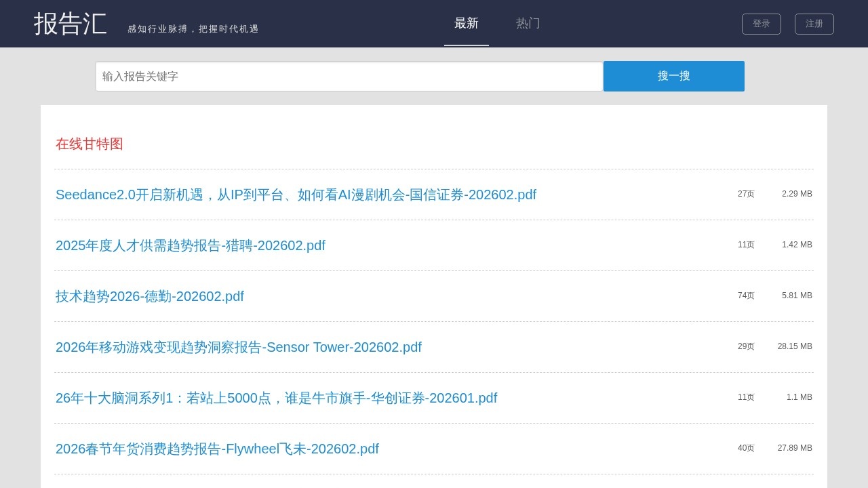This screenshot has width=868, height=488.
Task: Focus the 输入报告关键字 search field
Action: tap(349, 77)
